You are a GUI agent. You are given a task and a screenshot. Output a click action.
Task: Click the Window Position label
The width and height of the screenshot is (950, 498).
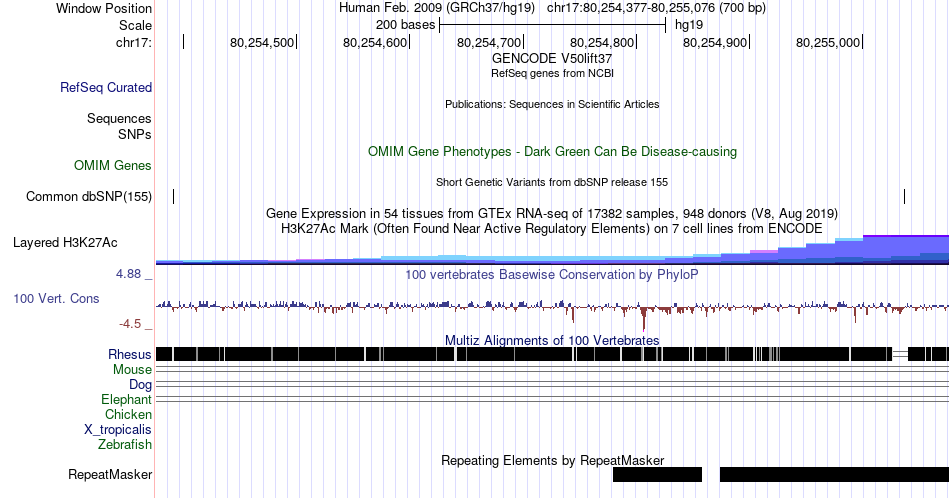104,8
